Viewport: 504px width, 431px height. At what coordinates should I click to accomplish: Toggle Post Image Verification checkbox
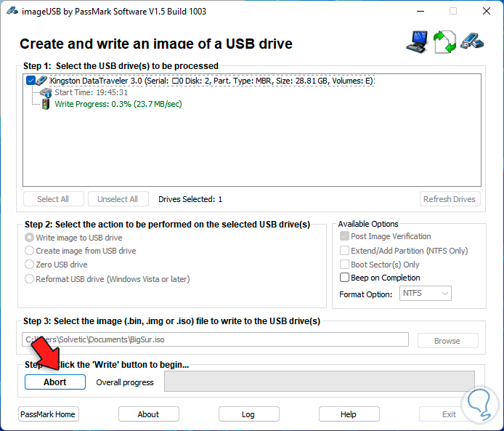(x=344, y=236)
